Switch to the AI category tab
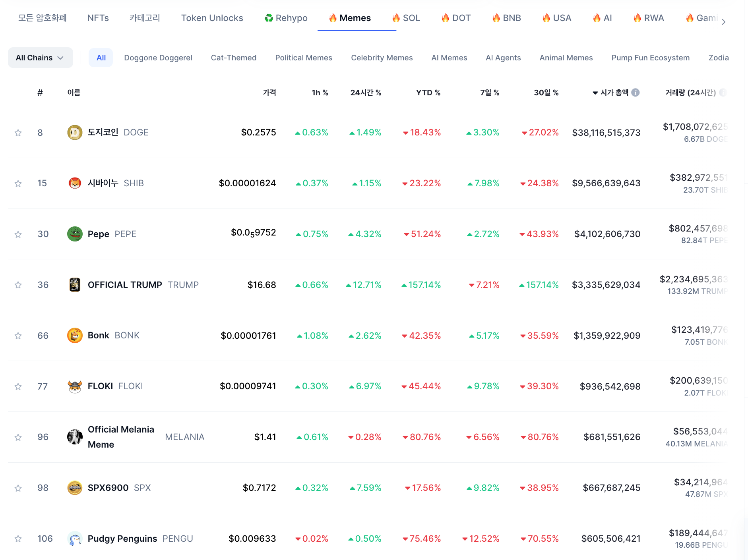This screenshot has width=748, height=560. tap(603, 18)
